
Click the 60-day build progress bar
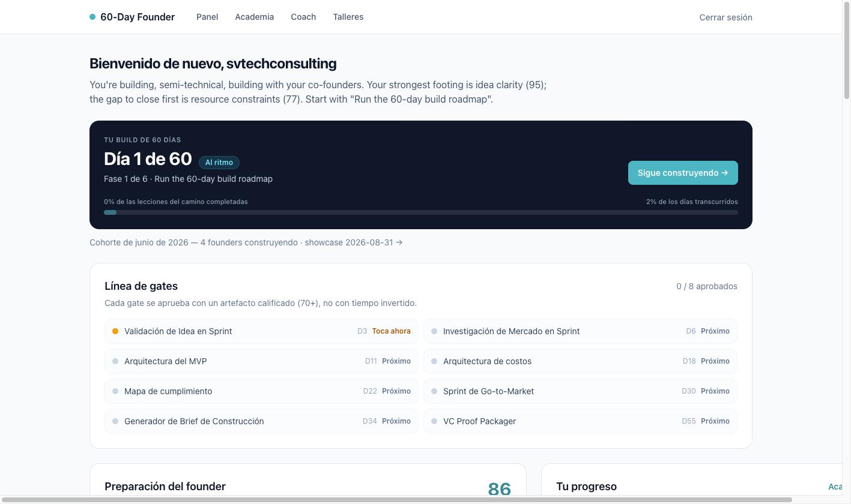point(421,212)
